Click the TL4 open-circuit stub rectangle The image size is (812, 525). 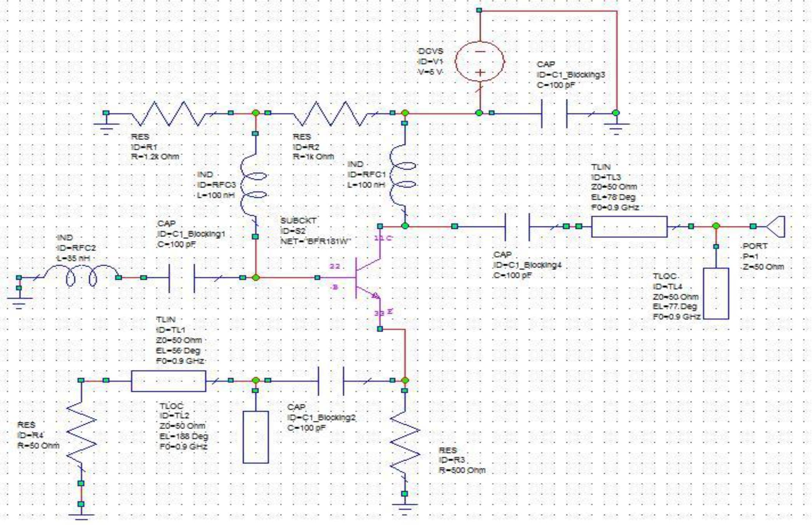click(716, 293)
